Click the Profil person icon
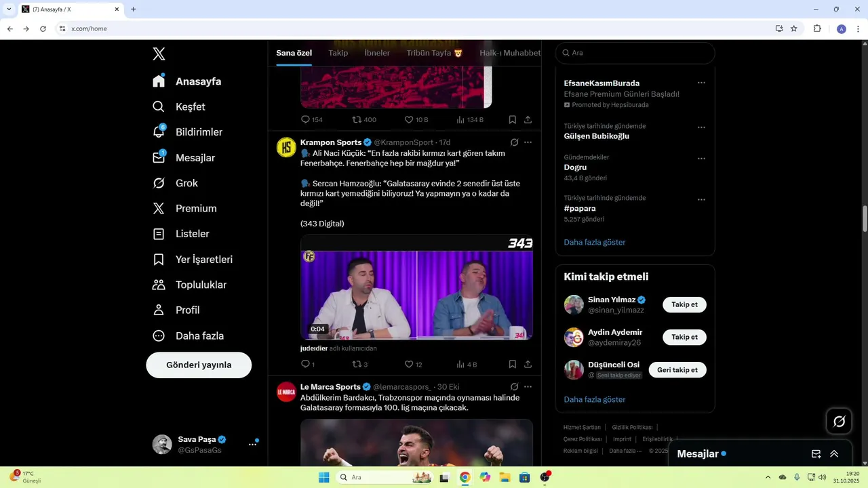Screen dimensions: 868x488 (159, 310)
